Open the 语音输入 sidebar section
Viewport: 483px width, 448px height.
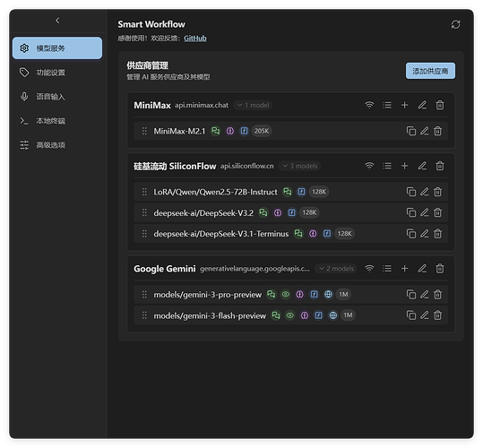[x=57, y=97]
